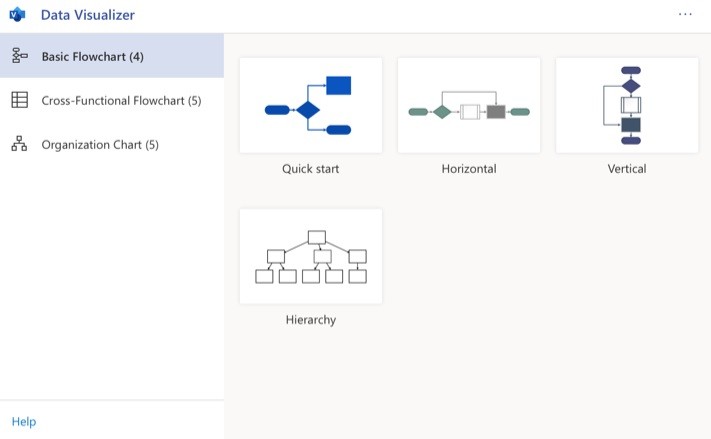This screenshot has width=711, height=439.
Task: Click the top box in Hierarchy preview
Action: point(317,237)
